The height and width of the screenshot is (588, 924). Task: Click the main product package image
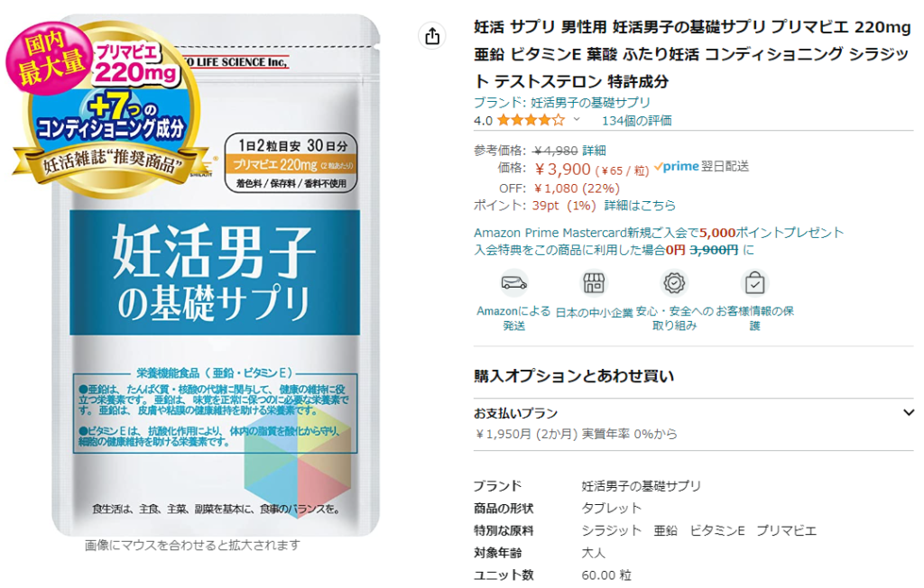216,276
